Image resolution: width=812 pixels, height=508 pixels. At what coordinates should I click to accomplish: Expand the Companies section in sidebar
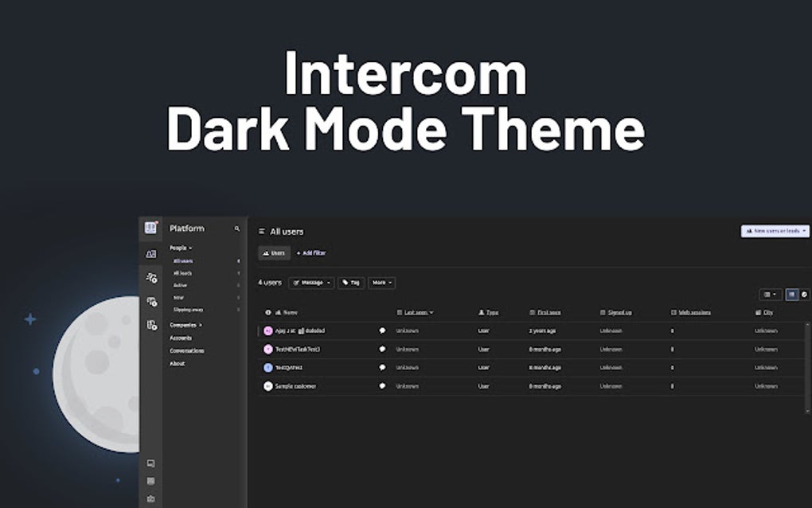coord(185,325)
